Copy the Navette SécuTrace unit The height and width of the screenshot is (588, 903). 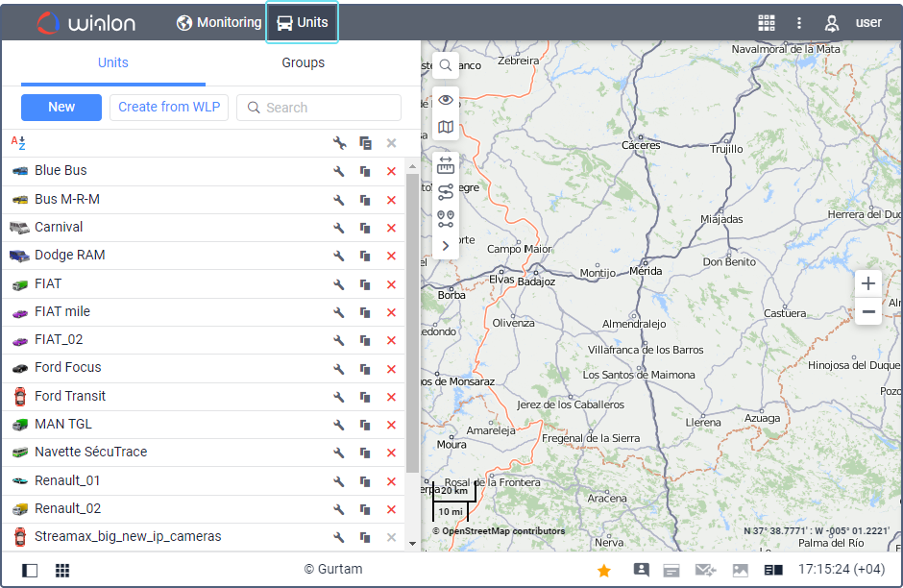(x=365, y=453)
